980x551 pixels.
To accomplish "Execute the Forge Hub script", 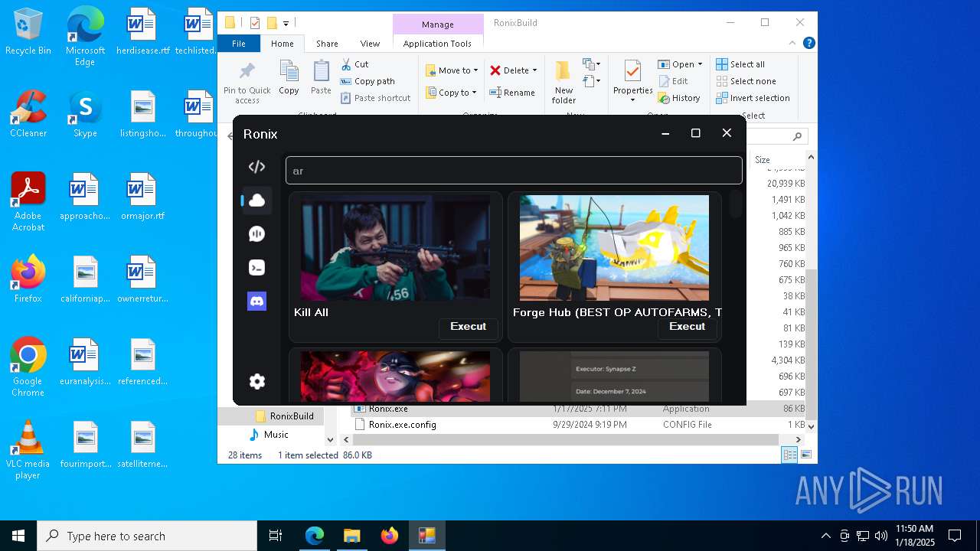I will 687,327.
